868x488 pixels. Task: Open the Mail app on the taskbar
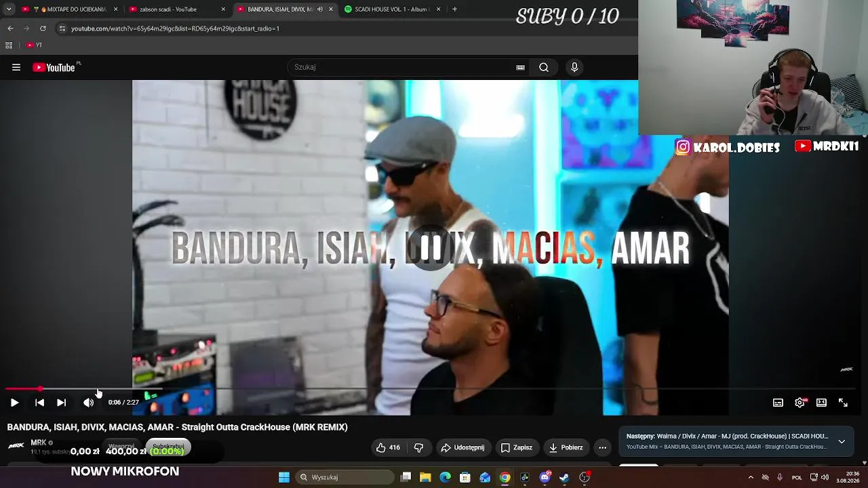click(485, 477)
